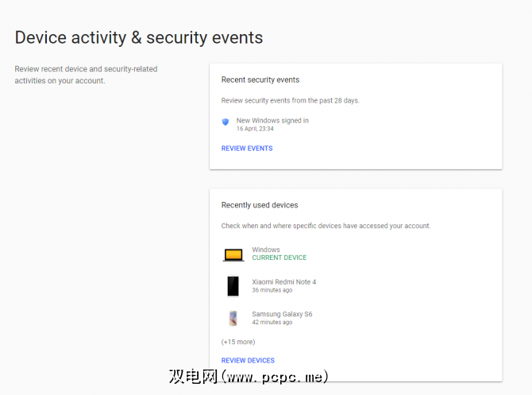Click the CURRENT DEVICE label
The height and width of the screenshot is (395, 532).
pyautogui.click(x=279, y=258)
